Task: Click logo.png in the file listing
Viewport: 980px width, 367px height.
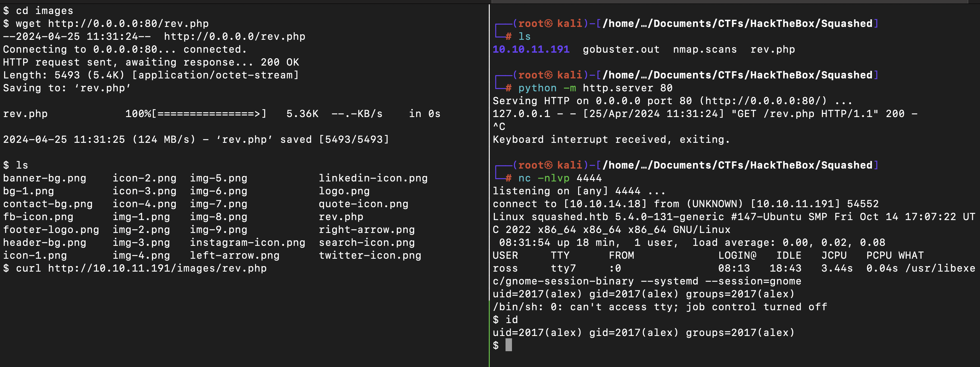Action: click(344, 191)
